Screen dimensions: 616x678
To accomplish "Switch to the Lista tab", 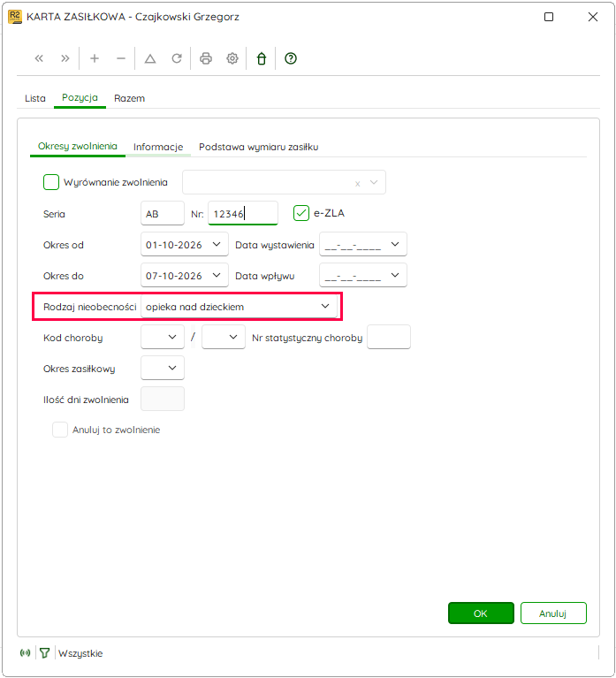I will pos(35,98).
